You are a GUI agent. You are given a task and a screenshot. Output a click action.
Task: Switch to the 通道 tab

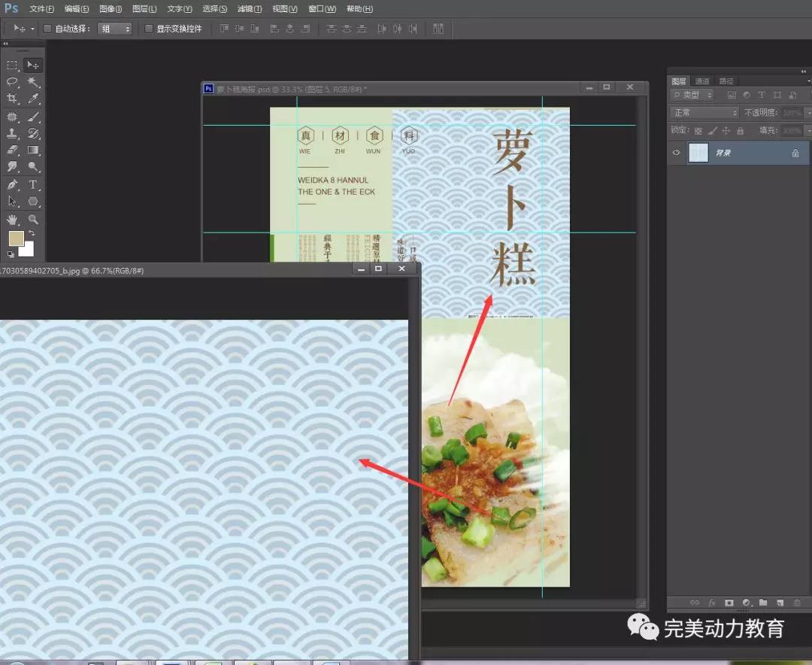pyautogui.click(x=702, y=81)
